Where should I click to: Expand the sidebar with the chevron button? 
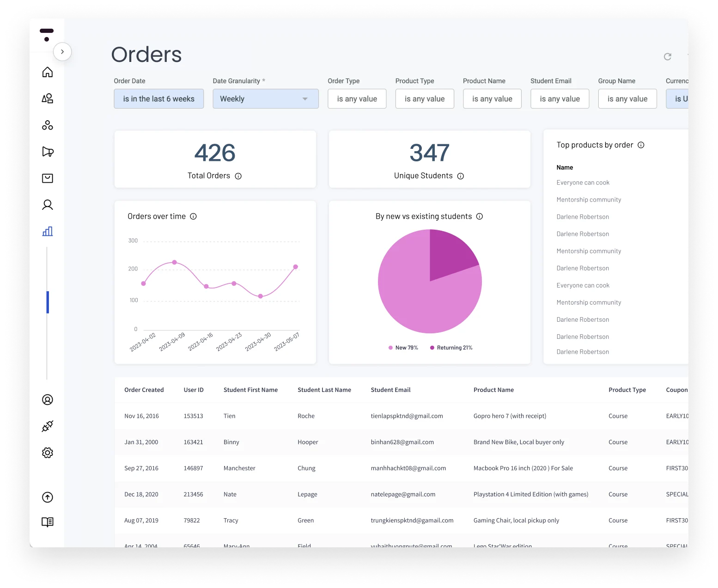click(x=62, y=52)
